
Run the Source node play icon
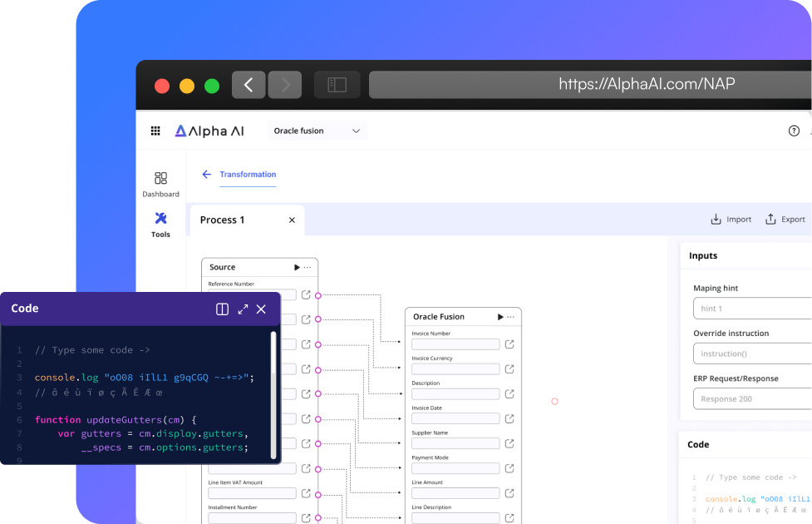297,268
